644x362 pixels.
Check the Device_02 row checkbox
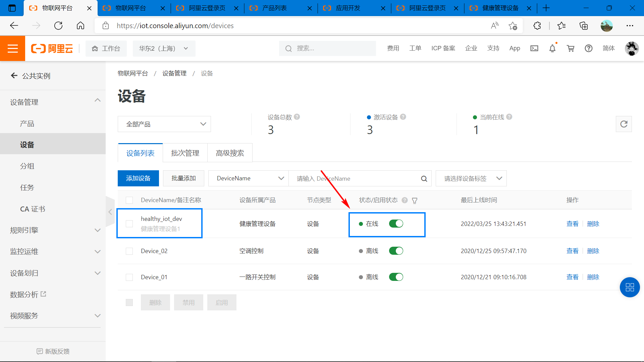pyautogui.click(x=129, y=251)
